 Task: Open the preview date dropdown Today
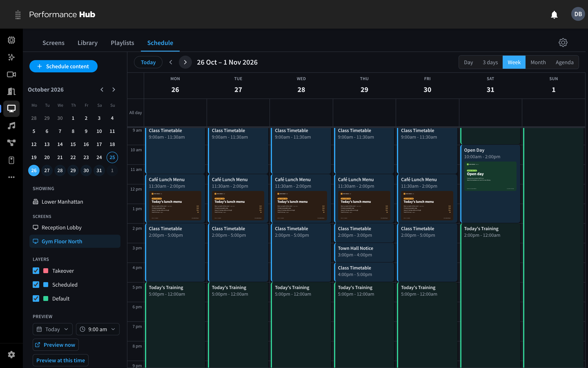pyautogui.click(x=52, y=329)
